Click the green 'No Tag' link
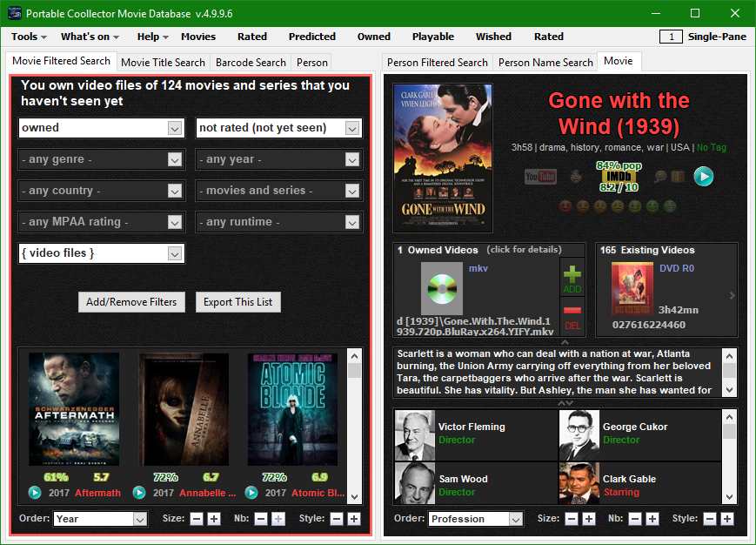Image resolution: width=756 pixels, height=545 pixels. pos(711,148)
